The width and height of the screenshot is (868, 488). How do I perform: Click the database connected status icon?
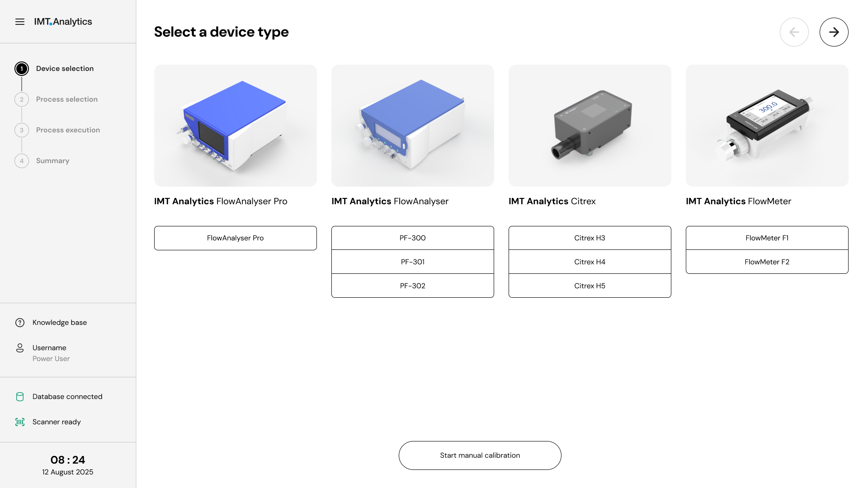point(20,396)
